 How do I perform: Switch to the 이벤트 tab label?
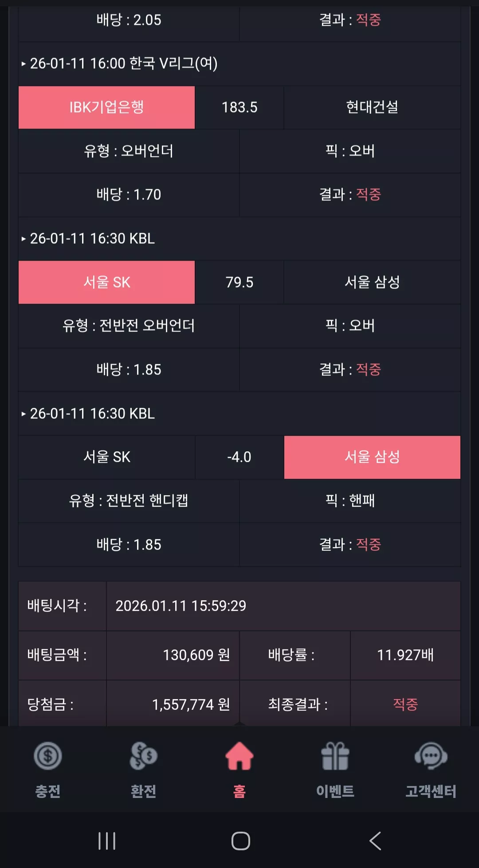coord(335,791)
